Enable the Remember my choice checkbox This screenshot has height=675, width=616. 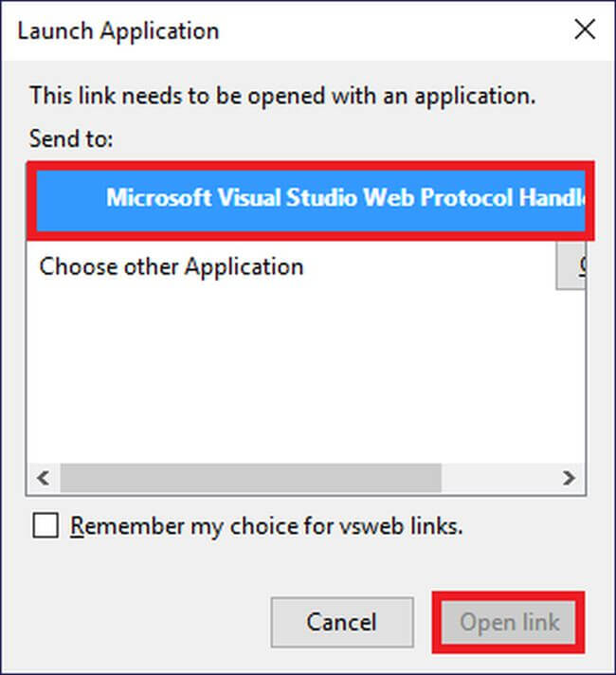coord(45,526)
